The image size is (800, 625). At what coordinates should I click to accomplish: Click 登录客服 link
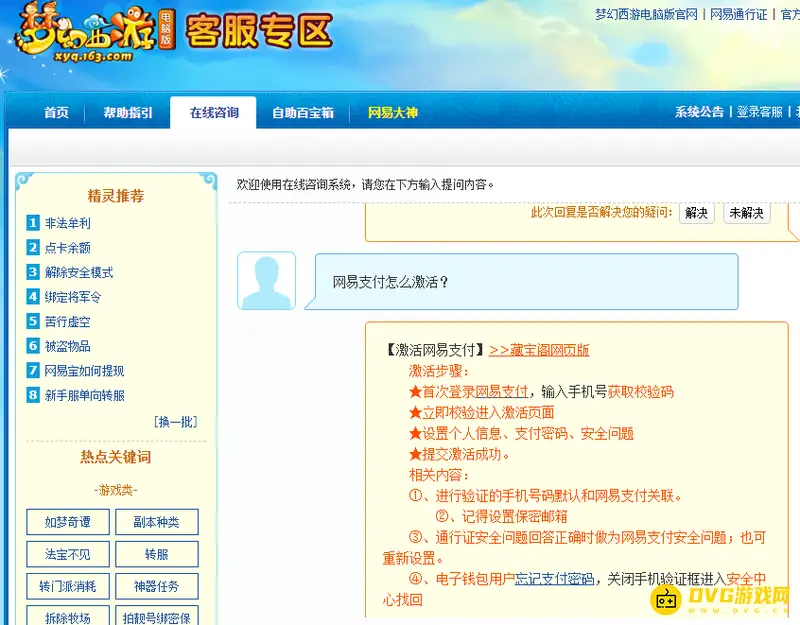click(760, 112)
